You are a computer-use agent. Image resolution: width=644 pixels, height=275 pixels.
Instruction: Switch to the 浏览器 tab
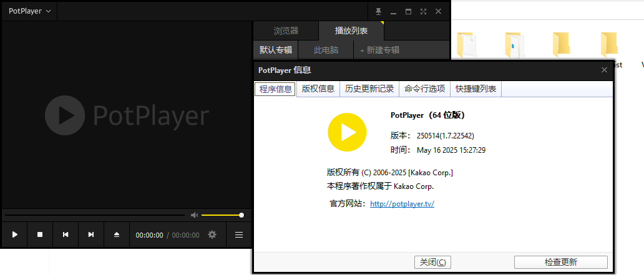[286, 31]
